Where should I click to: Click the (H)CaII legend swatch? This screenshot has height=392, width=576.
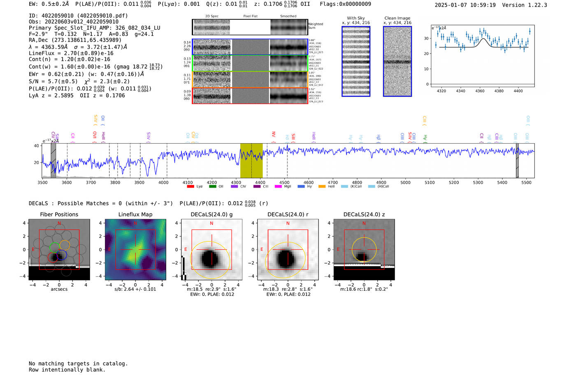point(372,187)
